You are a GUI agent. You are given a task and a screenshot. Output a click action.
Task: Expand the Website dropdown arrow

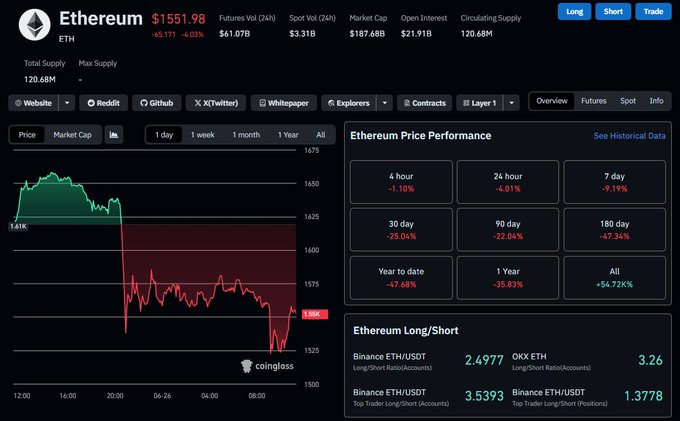tap(67, 103)
